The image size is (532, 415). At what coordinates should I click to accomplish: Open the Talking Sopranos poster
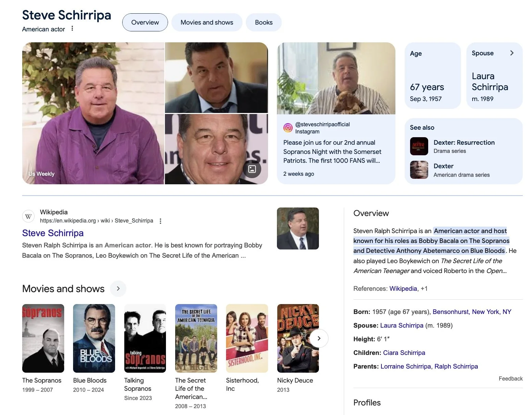tap(145, 338)
